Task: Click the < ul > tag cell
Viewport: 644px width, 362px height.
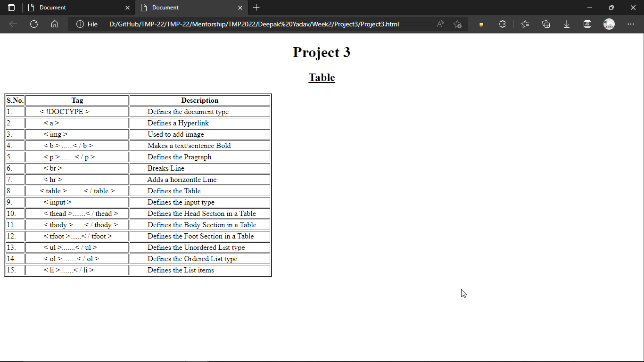Action: tap(77, 247)
